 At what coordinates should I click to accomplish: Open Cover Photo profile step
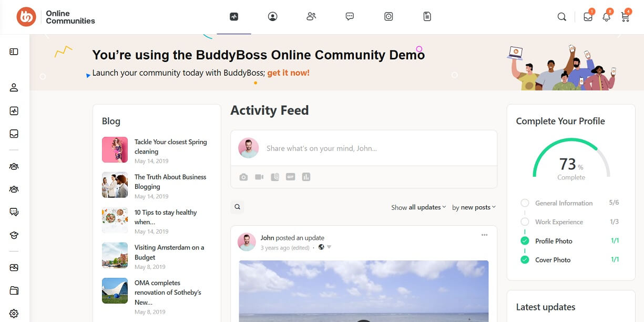click(x=553, y=260)
